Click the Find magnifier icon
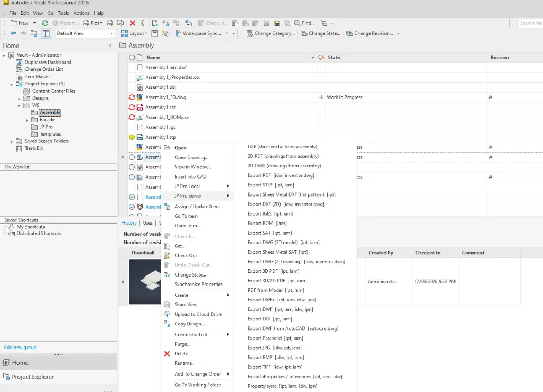The image size is (543, 392). [x=297, y=23]
